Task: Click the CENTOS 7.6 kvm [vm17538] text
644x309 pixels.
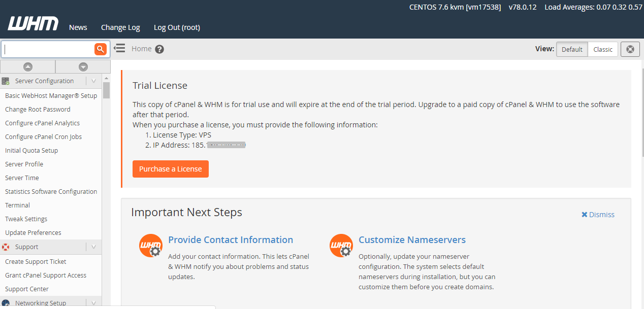Action: tap(455, 7)
